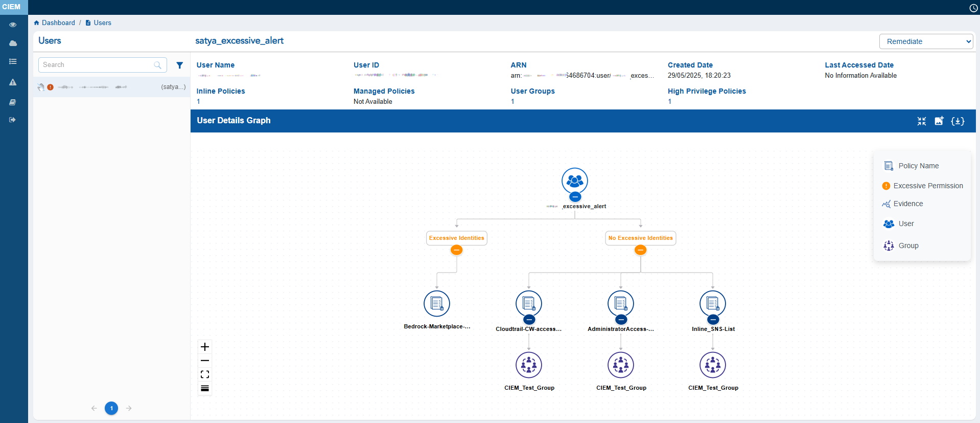Go to Dashboard breadcrumb
Screen dimensions: 980x423
coord(58,23)
